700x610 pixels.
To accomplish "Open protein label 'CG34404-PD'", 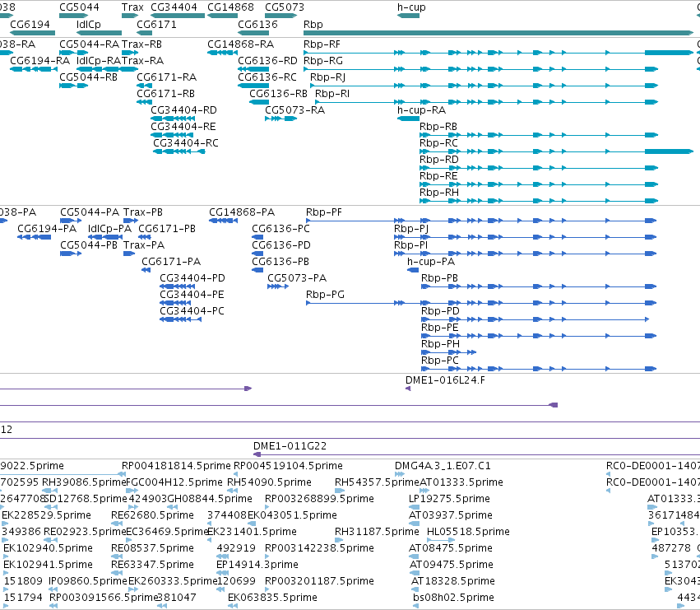I will click(192, 278).
